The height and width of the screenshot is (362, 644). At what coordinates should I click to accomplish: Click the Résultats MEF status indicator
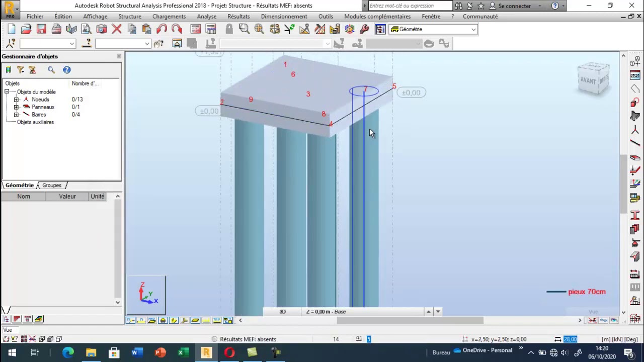(244, 339)
